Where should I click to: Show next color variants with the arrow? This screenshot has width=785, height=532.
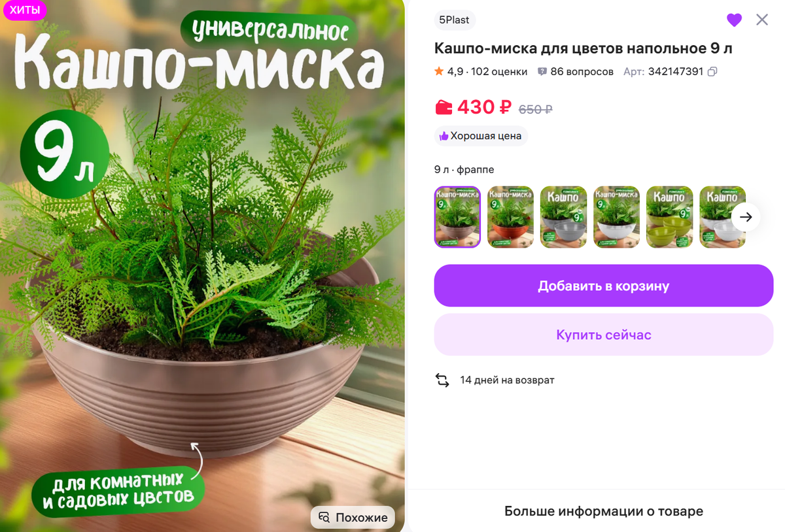[746, 217]
